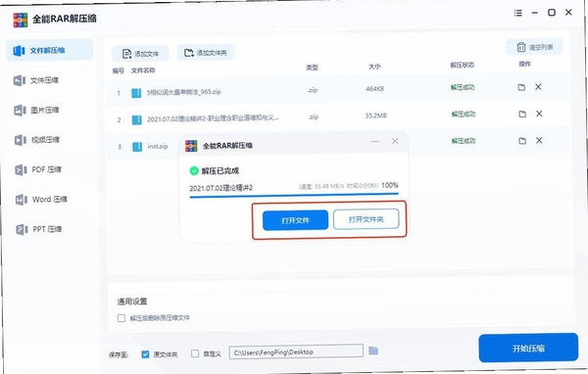Click the blue 开始压缩 button
This screenshot has width=588, height=374.
[528, 349]
